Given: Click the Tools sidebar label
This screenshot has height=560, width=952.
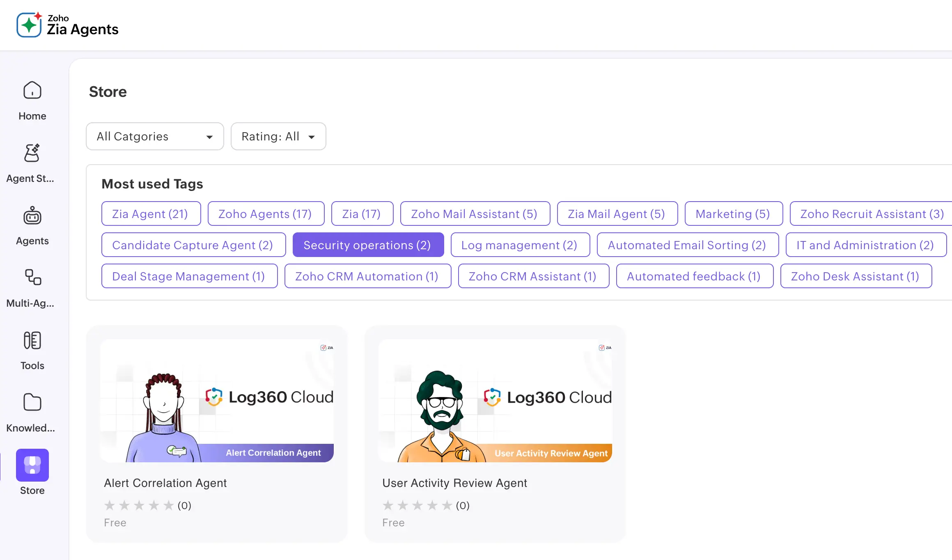Looking at the screenshot, I should [x=32, y=365].
